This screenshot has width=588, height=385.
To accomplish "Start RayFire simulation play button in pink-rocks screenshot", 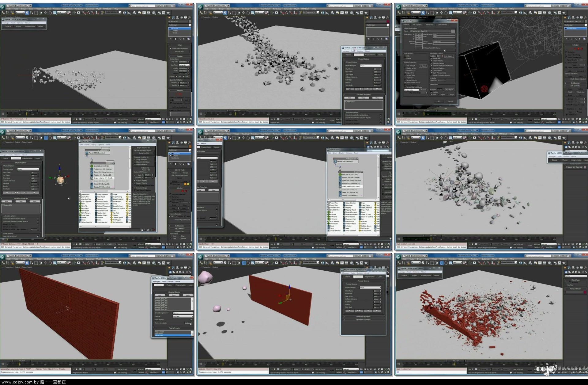I will click(350, 311).
